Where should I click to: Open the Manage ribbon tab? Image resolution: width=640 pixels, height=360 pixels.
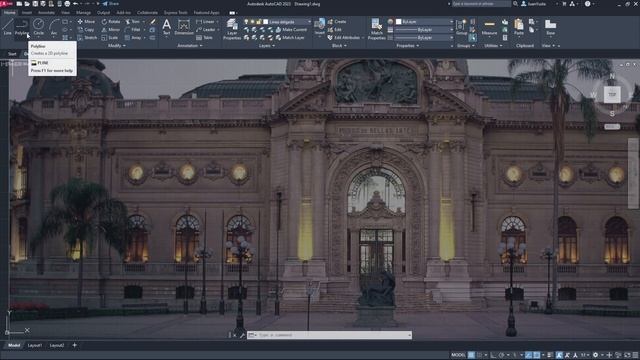click(x=83, y=13)
